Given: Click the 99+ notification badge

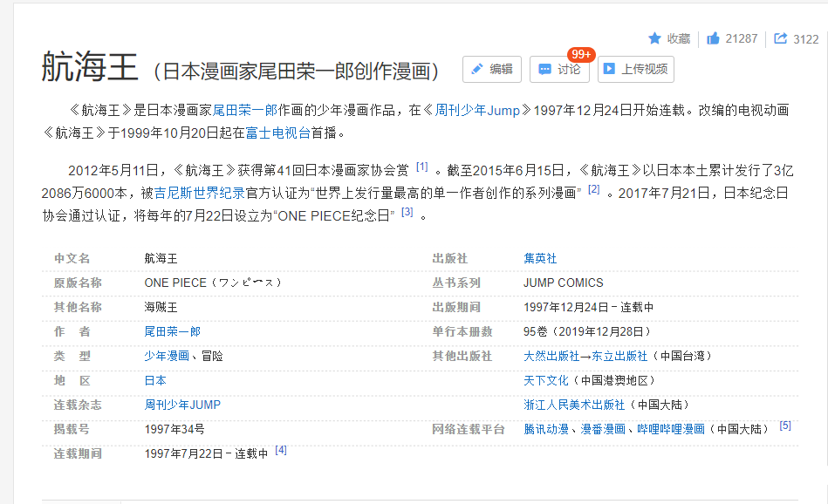Looking at the screenshot, I should [581, 54].
